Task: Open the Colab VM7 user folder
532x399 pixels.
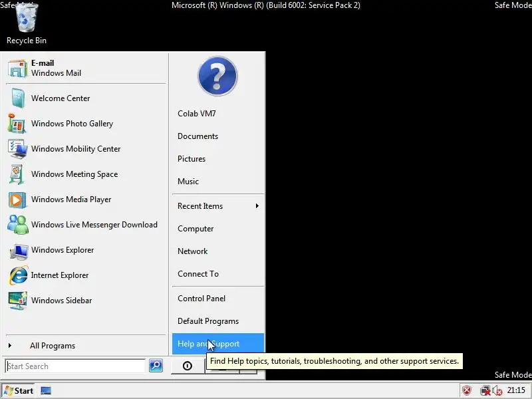Action: 197,114
